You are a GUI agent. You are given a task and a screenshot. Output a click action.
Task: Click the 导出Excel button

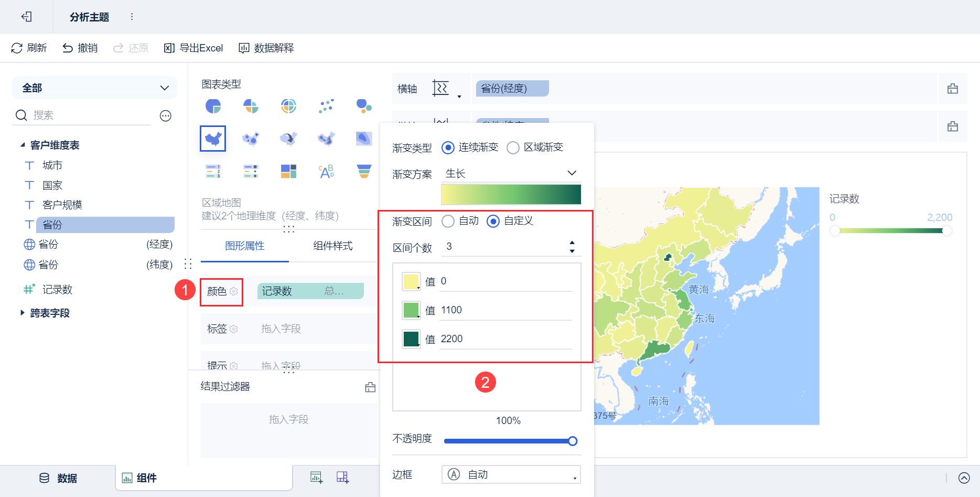193,48
